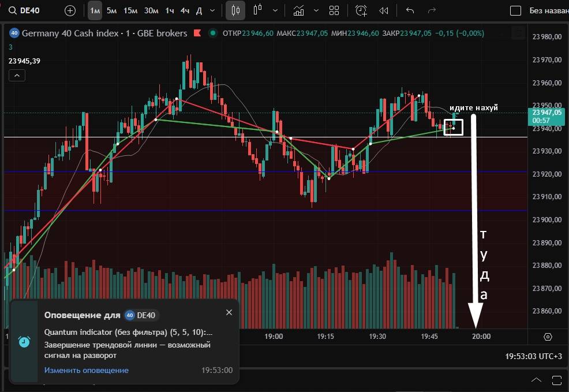The width and height of the screenshot is (569, 392).
Task: Collapse the indicator legend chevron
Action: (x=17, y=75)
